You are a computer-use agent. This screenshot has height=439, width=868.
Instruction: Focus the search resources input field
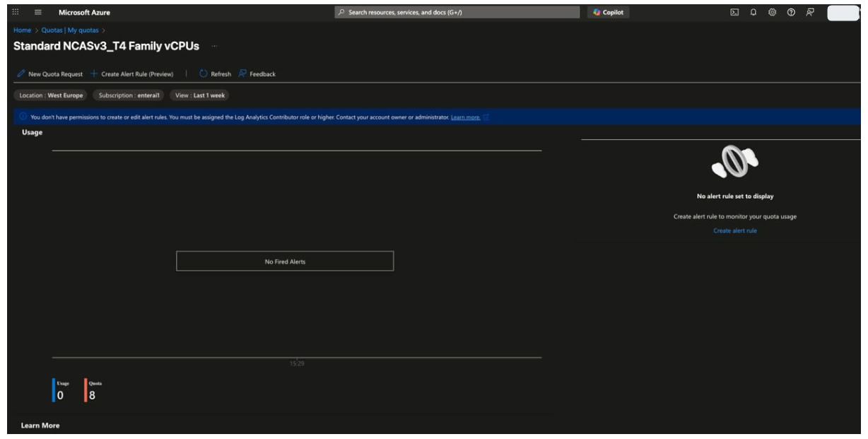click(x=457, y=12)
